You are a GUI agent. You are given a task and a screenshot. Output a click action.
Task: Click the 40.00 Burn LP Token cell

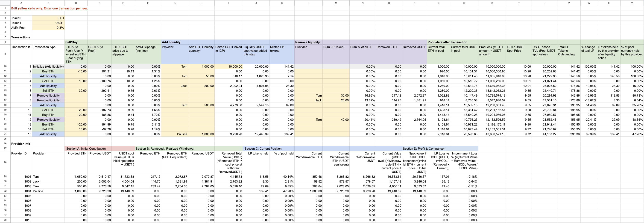(336, 120)
